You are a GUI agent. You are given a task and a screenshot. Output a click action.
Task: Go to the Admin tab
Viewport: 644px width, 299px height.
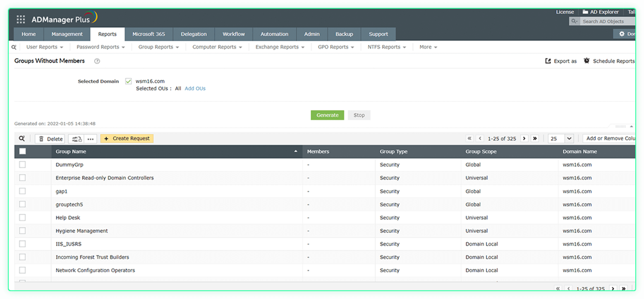312,34
